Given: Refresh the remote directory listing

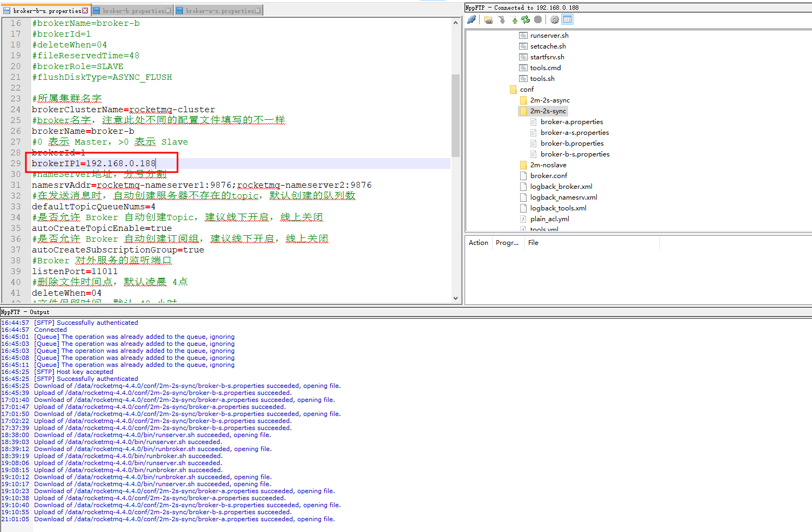Looking at the screenshot, I should 526,19.
